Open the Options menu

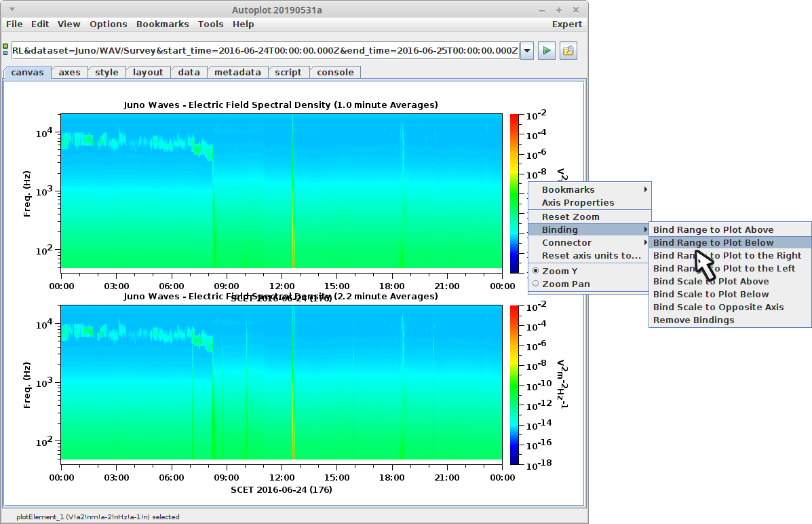[109, 24]
